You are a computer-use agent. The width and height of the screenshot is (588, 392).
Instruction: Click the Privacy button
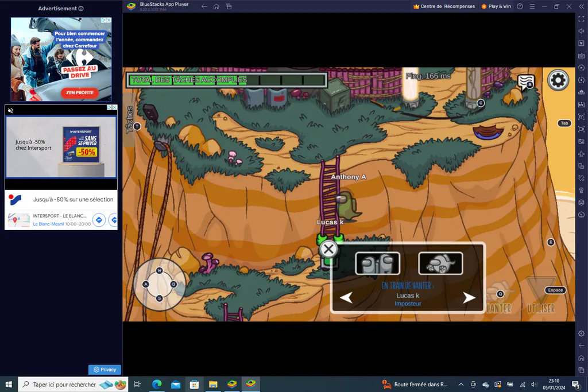pyautogui.click(x=105, y=370)
